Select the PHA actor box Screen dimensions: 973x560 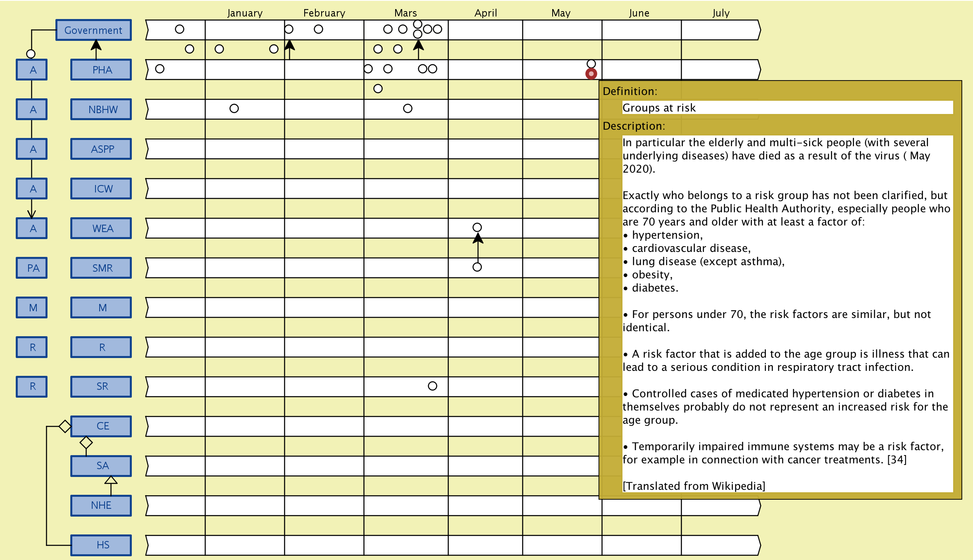[101, 70]
